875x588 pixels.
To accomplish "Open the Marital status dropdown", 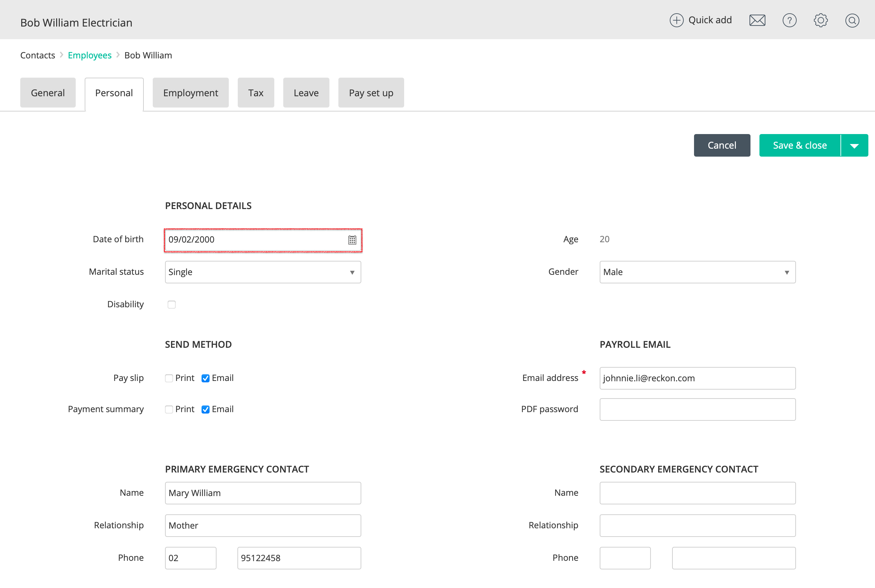I will (x=263, y=272).
